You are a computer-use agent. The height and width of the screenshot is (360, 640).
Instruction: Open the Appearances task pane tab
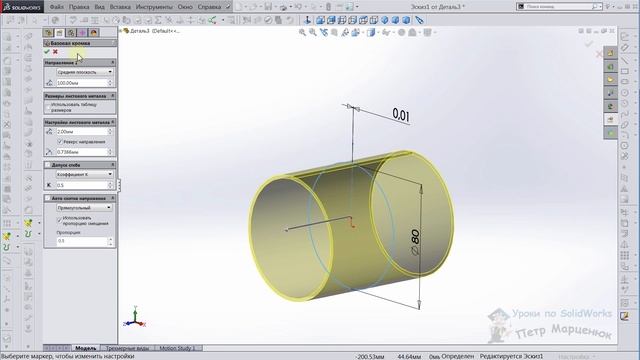610,106
